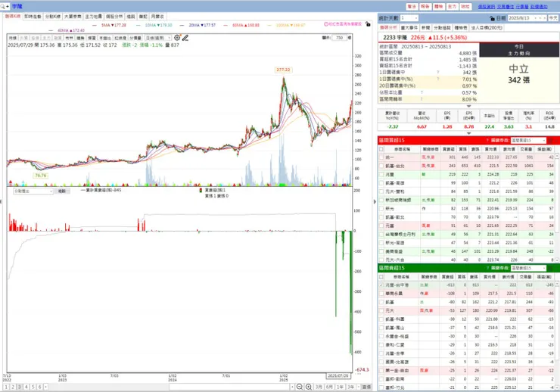This screenshot has width=560, height=392.
Task: Click the help icon in the green 區間賣超15 header
Action: click(x=487, y=268)
